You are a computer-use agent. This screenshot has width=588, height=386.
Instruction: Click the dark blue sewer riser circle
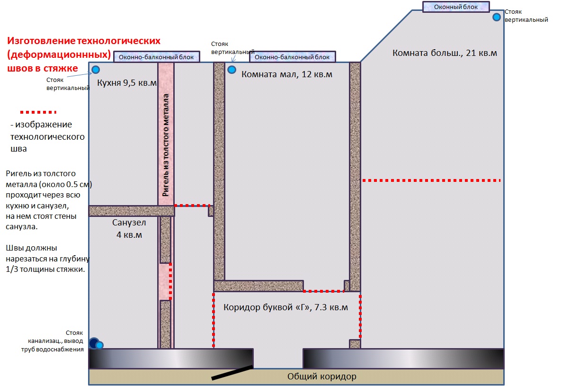(94, 342)
